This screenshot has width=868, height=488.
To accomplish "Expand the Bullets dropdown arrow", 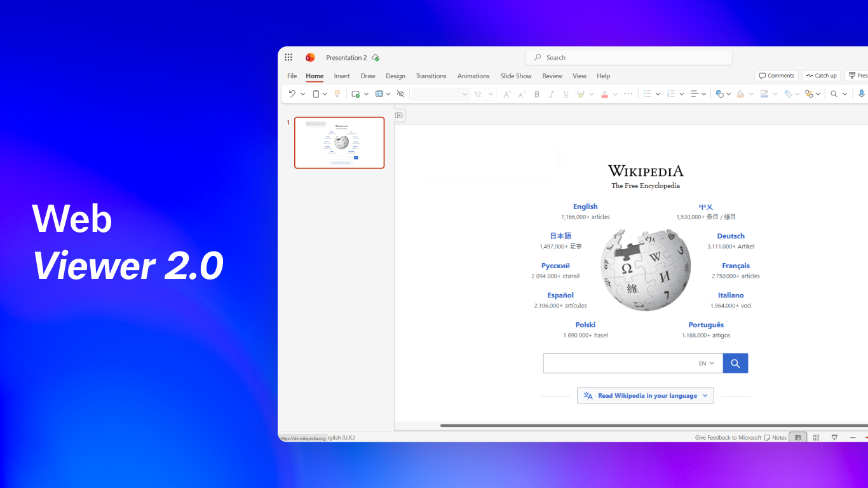I will point(658,94).
